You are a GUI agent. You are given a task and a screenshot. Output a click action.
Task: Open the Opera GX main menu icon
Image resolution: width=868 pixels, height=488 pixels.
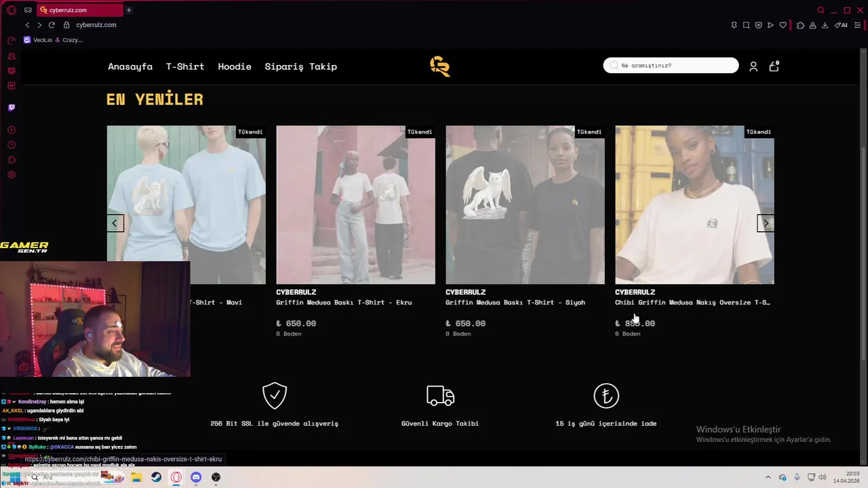tap(12, 10)
